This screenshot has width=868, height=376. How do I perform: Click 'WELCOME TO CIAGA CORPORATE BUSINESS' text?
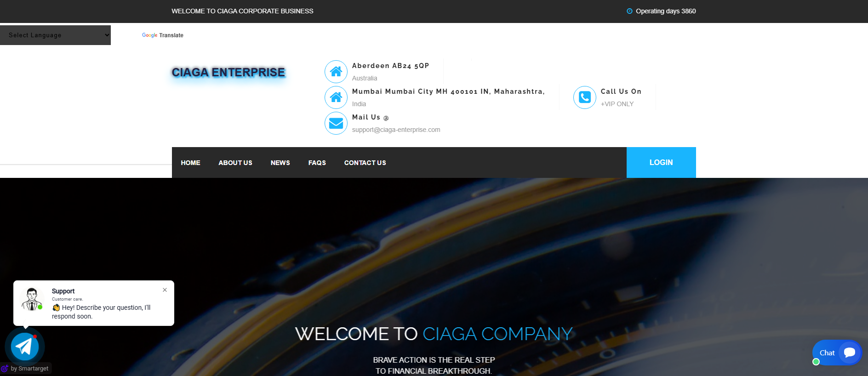coord(242,11)
